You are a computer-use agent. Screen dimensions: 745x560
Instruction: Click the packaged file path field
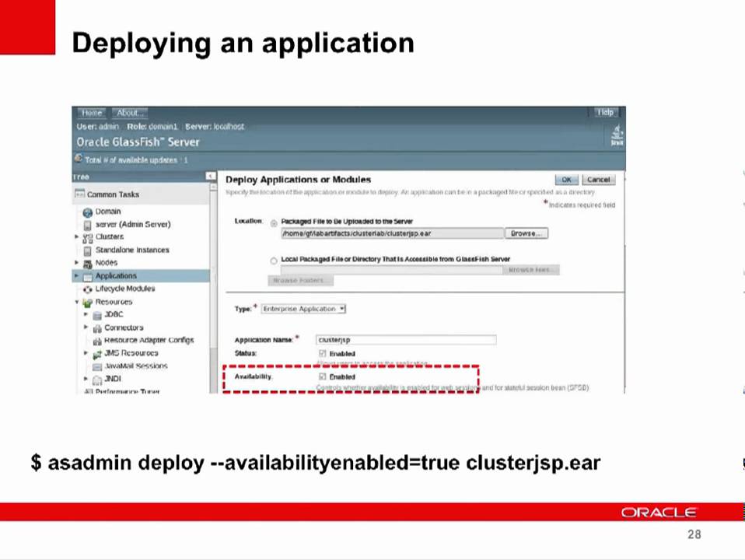click(x=392, y=233)
